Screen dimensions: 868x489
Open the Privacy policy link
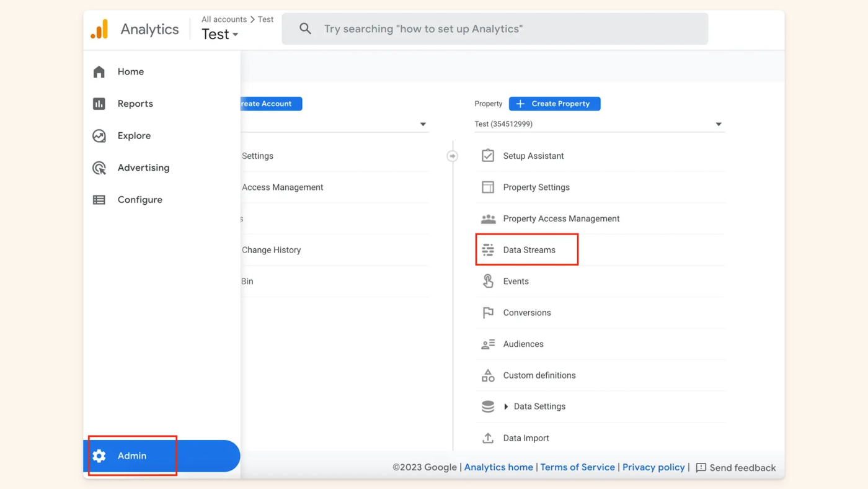(x=653, y=467)
